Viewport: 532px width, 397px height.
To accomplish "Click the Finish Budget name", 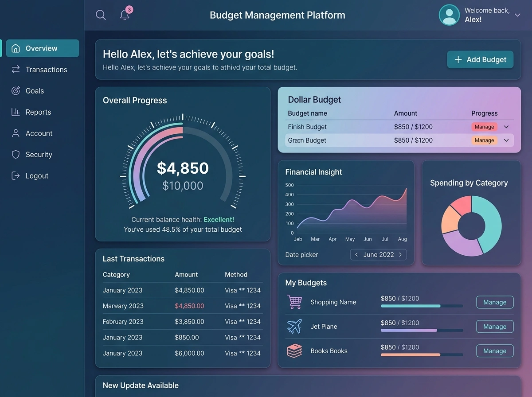I will [x=307, y=127].
